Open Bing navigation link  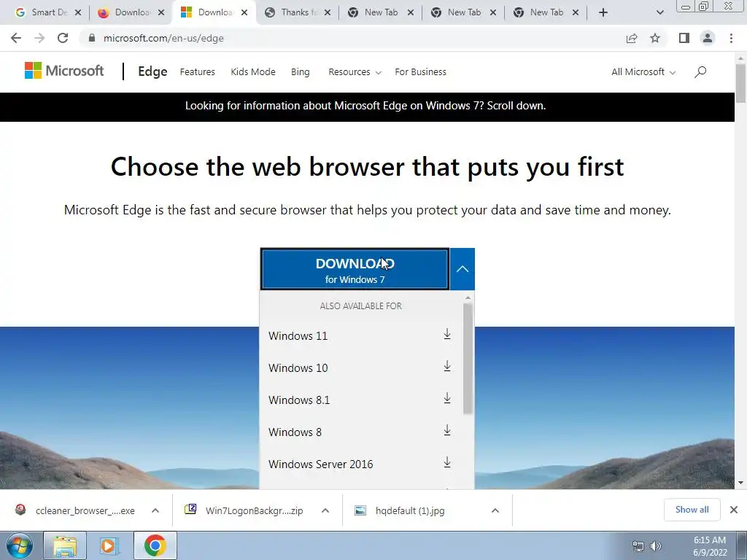(300, 72)
